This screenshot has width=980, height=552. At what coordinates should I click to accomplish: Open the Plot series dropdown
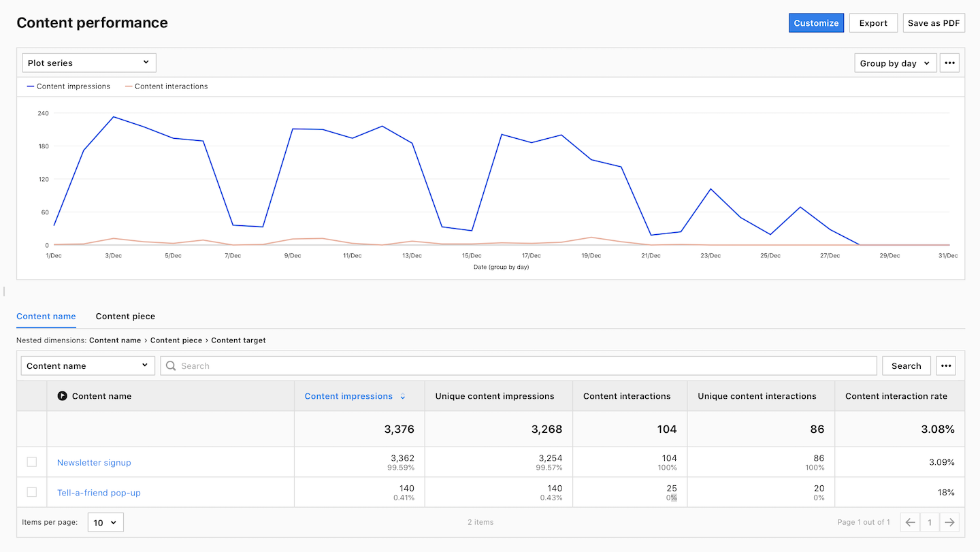(x=89, y=63)
